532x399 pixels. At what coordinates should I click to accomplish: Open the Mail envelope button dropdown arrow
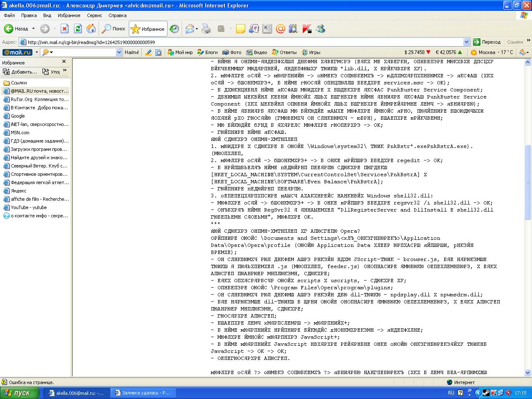coord(197,29)
